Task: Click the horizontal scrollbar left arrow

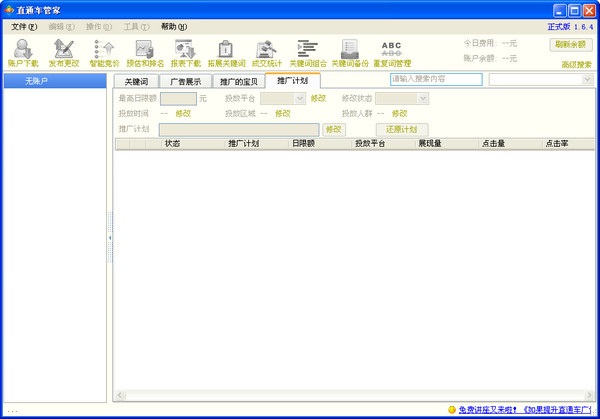Action: 119,395
